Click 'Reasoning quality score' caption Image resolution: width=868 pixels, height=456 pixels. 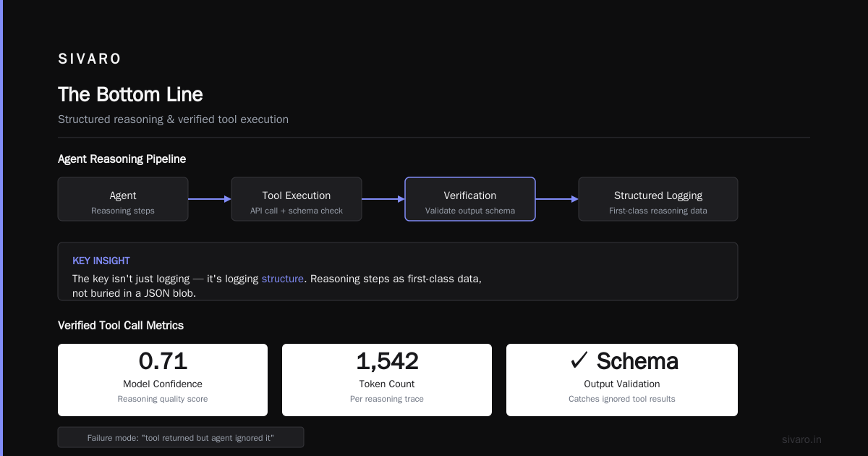(163, 399)
